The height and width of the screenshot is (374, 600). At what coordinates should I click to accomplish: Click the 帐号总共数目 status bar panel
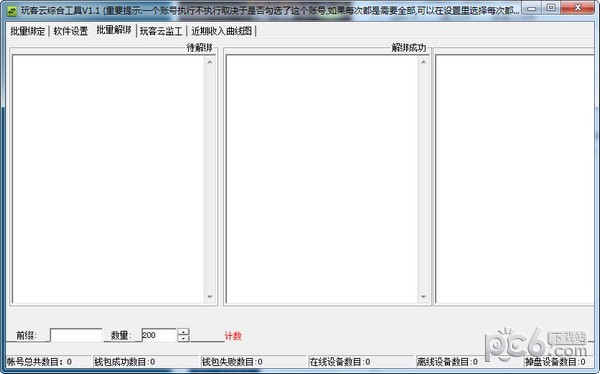(x=49, y=362)
